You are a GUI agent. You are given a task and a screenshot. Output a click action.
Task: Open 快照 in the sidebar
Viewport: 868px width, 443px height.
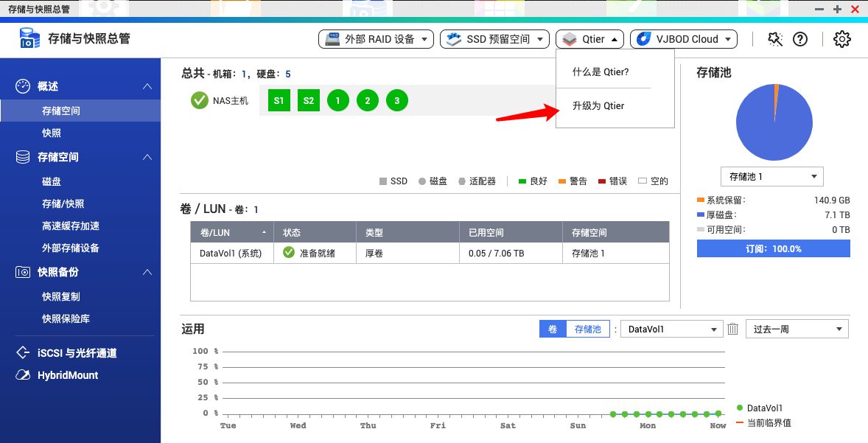pos(52,133)
